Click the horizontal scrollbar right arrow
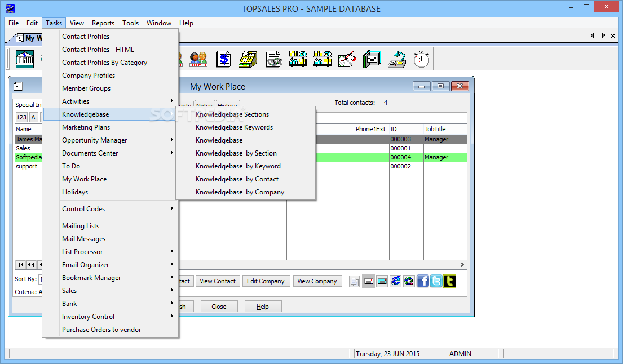The width and height of the screenshot is (623, 364). click(462, 264)
